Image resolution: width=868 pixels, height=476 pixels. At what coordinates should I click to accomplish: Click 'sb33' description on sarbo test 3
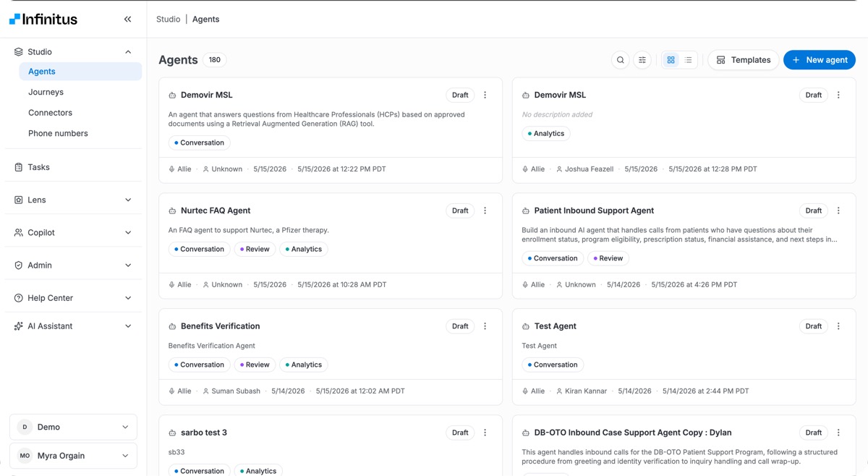(176, 452)
